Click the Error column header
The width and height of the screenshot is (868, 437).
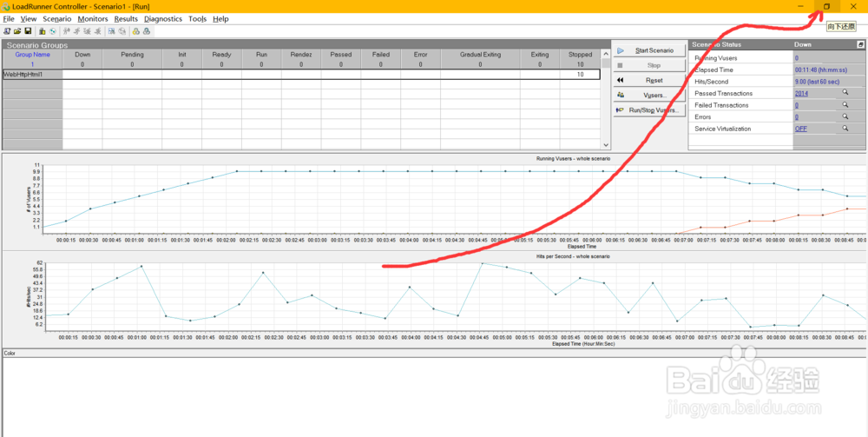point(421,55)
